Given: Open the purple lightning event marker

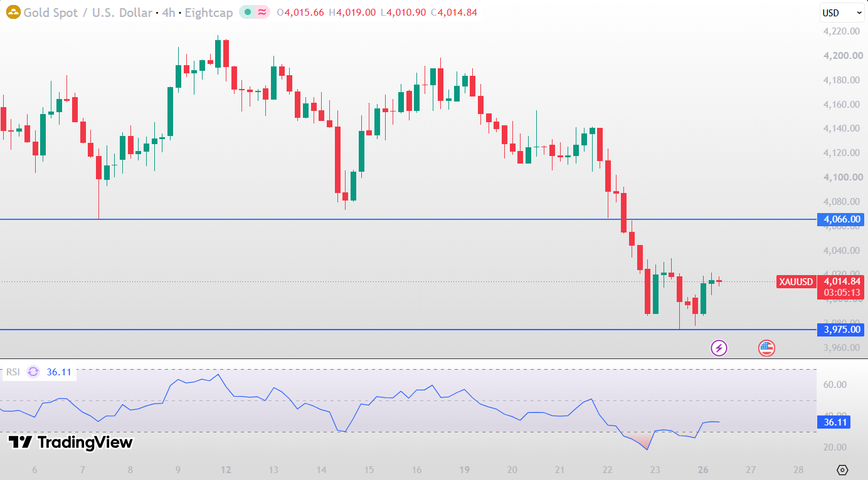Looking at the screenshot, I should (719, 348).
